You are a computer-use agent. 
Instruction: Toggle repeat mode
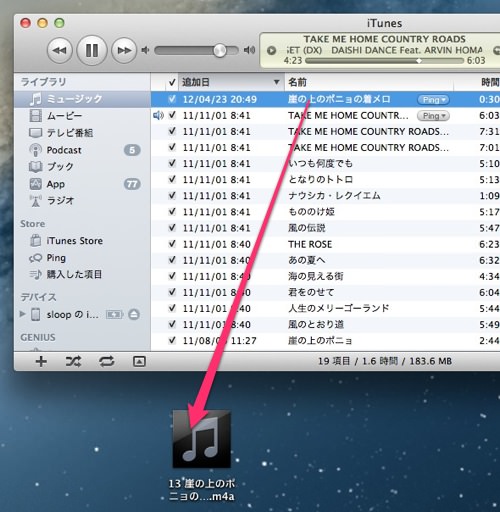coord(106,361)
